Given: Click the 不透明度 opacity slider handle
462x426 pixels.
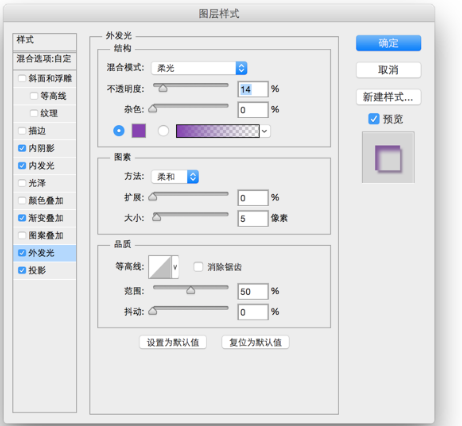Looking at the screenshot, I should (163, 88).
